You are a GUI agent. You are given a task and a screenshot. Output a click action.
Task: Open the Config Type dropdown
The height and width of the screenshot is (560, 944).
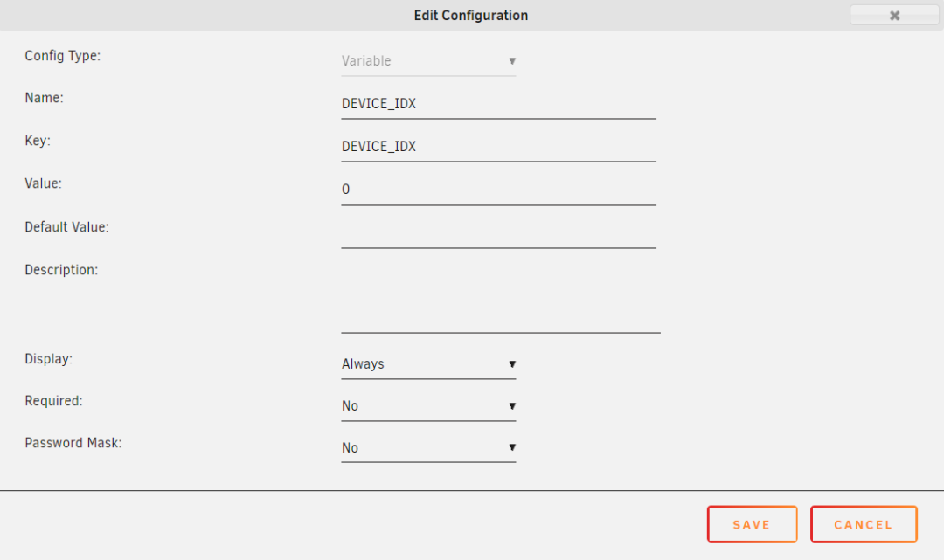pos(428,61)
